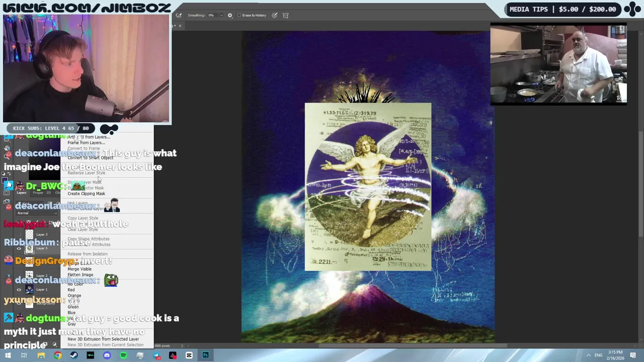Toggle visibility eye for Layer 5
The width and height of the screenshot is (644, 362).
[19, 248]
